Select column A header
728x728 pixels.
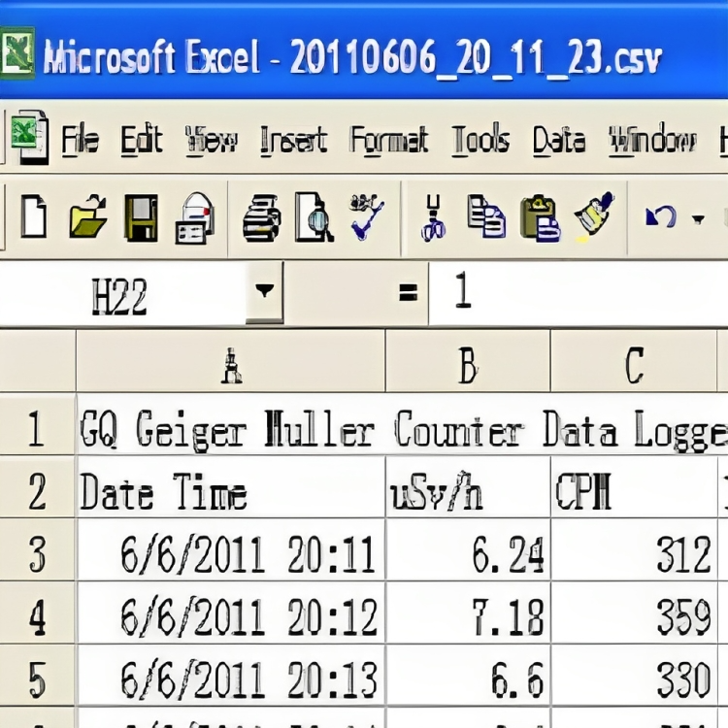point(231,361)
